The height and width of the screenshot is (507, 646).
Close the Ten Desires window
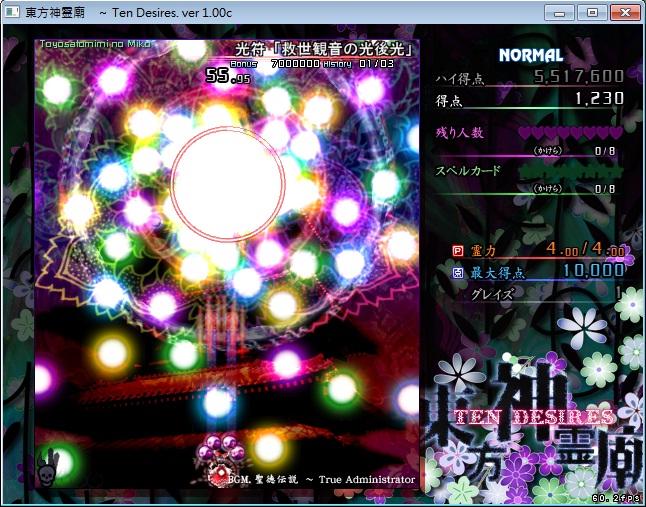point(625,12)
